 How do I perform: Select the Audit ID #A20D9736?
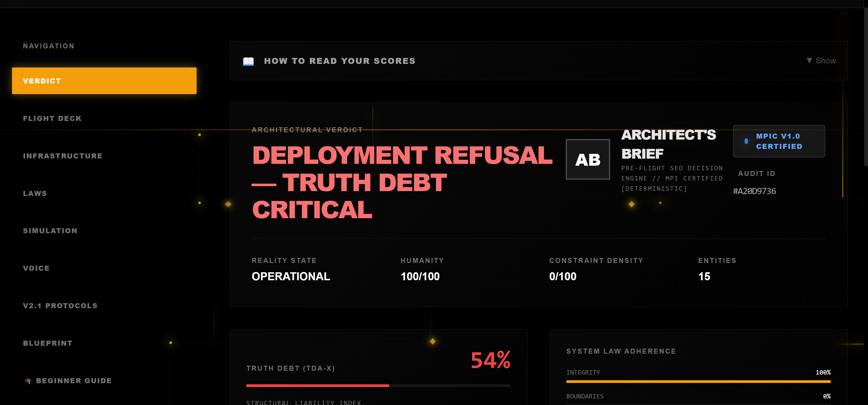(x=755, y=191)
